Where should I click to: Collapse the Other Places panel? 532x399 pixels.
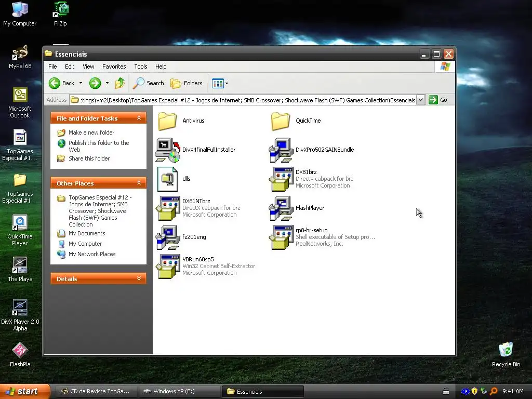pyautogui.click(x=139, y=183)
